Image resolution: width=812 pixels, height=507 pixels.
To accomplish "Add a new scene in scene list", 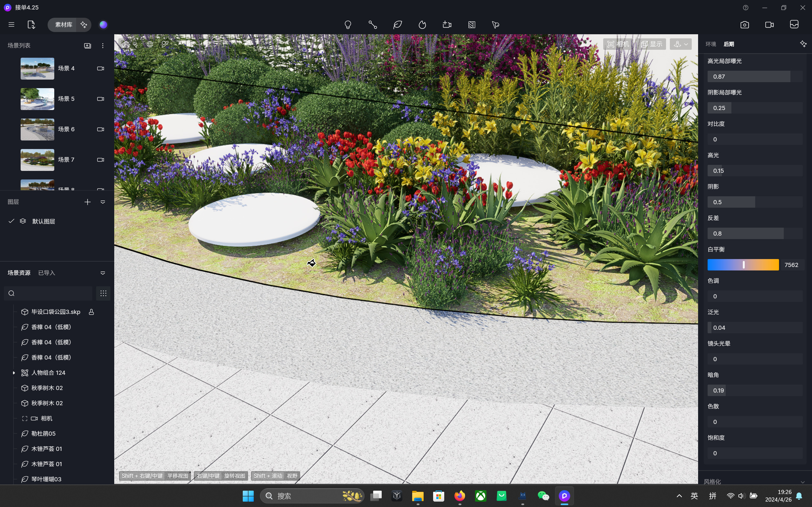I will 88,46.
